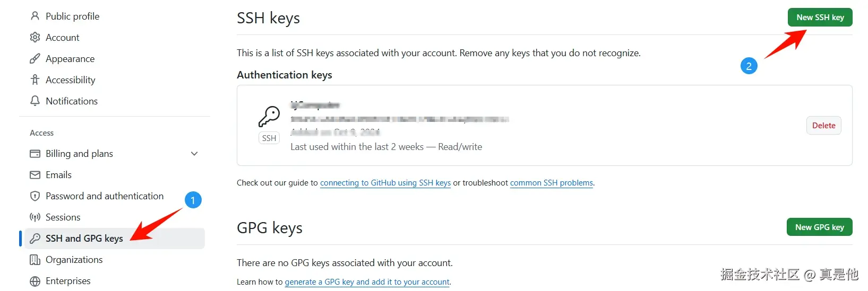Expand Billing and plans chevron
Screen dimensions: 868x291
point(194,154)
